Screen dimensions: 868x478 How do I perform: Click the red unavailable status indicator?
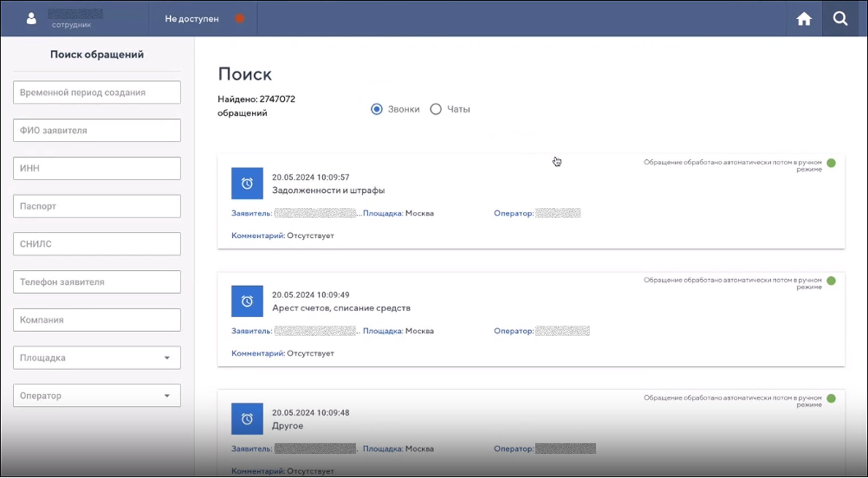click(240, 19)
